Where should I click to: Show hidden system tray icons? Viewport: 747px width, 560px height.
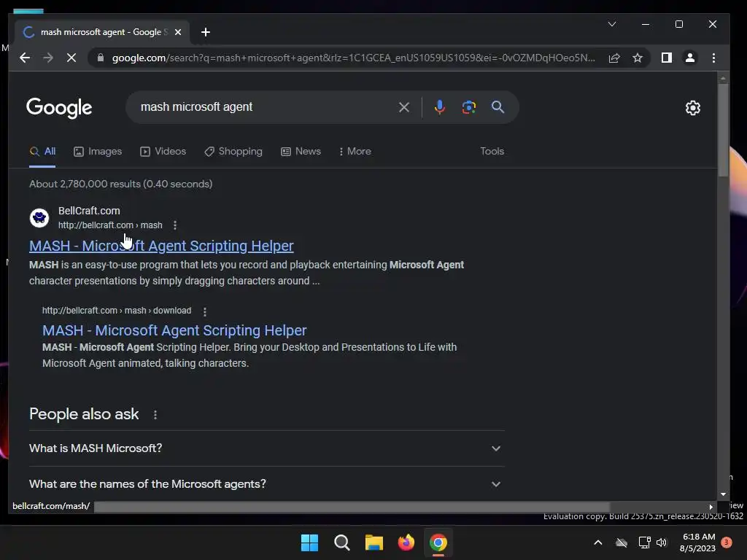598,542
